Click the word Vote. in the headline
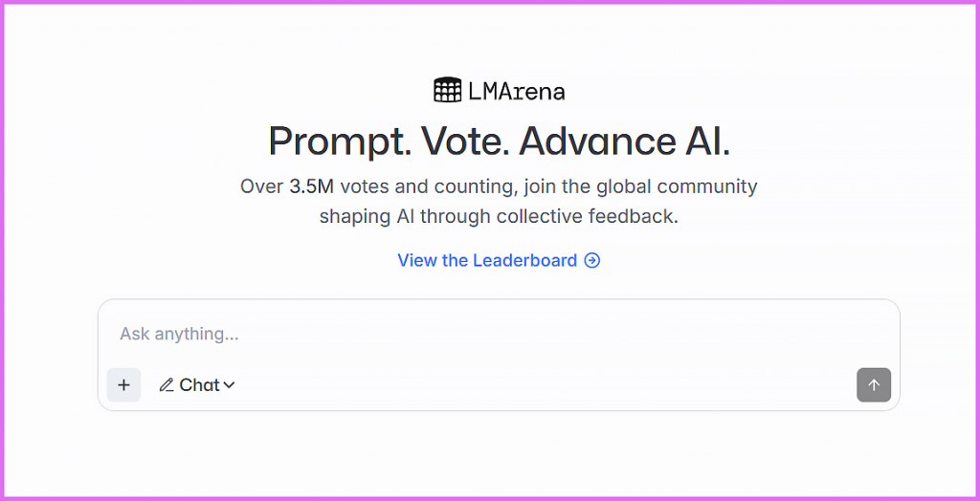The height and width of the screenshot is (501, 980). (465, 142)
